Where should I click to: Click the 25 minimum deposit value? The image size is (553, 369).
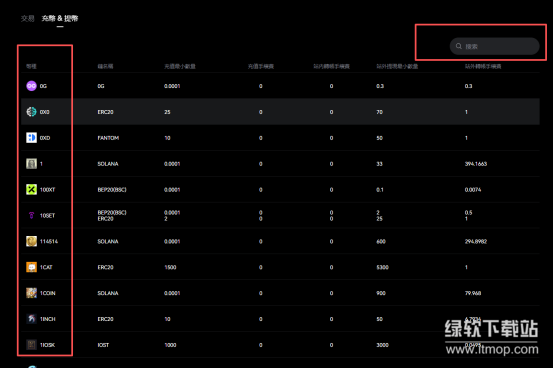pyautogui.click(x=167, y=112)
